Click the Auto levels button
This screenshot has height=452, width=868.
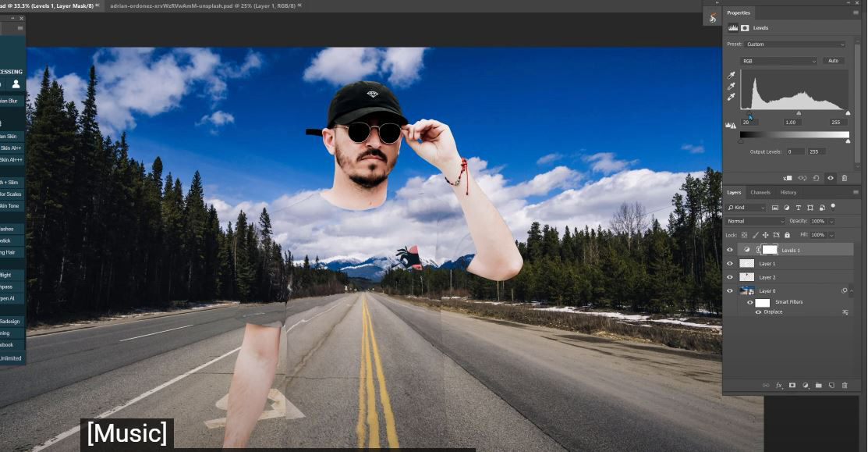coord(833,61)
